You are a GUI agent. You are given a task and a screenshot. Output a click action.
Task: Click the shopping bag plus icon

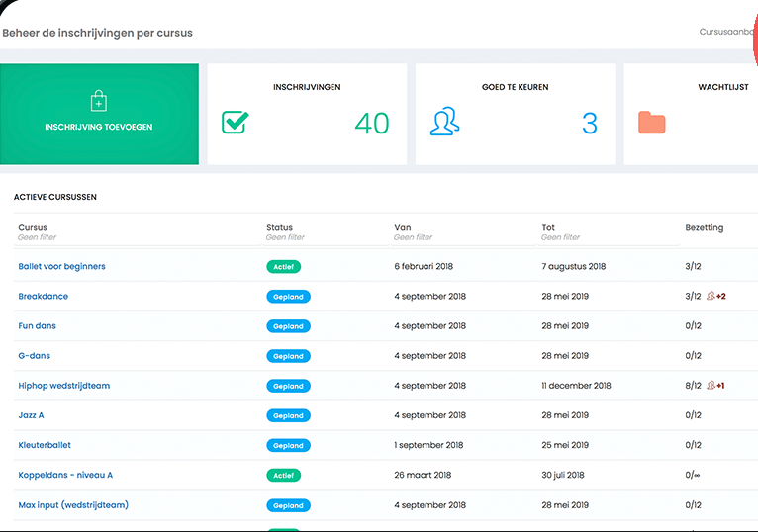[99, 101]
